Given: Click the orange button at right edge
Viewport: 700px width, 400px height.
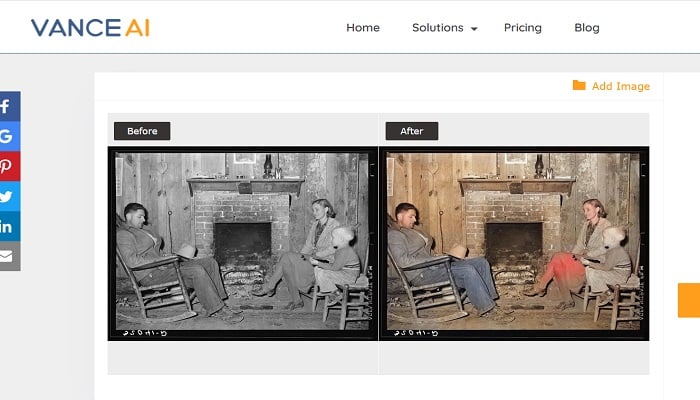Looking at the screenshot, I should [689, 300].
